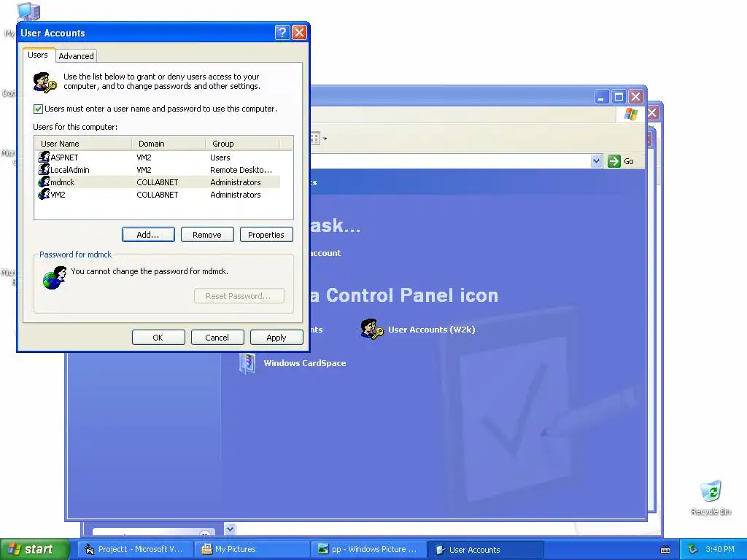Select the mdmck user row name

63,182
